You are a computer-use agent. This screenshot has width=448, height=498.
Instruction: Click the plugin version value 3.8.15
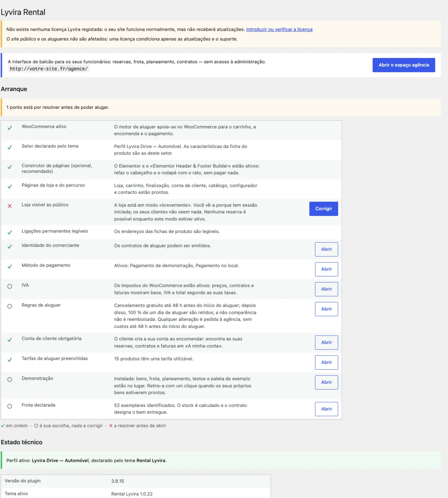coord(118,481)
